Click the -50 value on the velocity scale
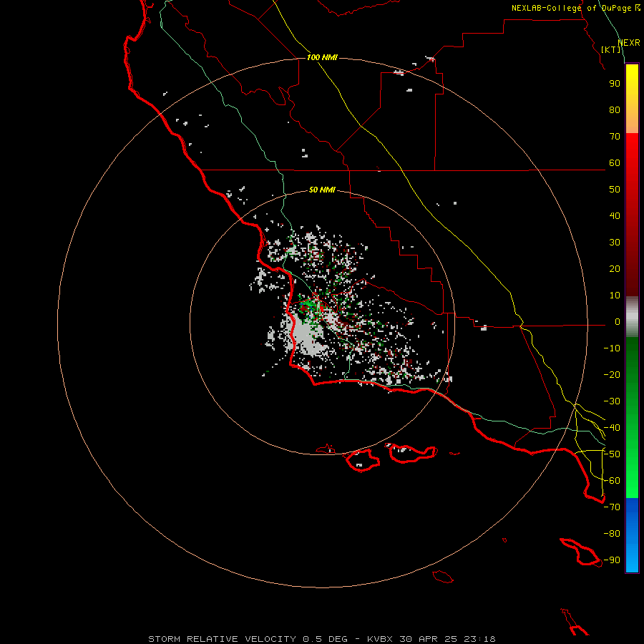644x644 pixels. [612, 454]
